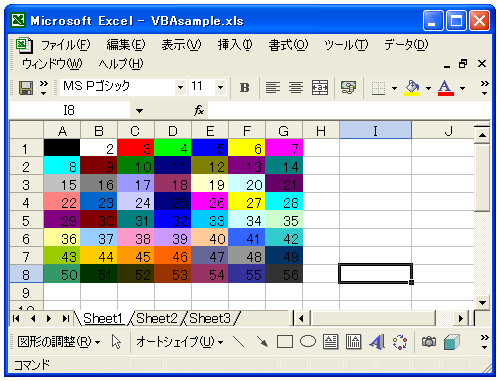Click the vertical scrollbar down arrow
Screen dimensions: 500x381
point(482,302)
